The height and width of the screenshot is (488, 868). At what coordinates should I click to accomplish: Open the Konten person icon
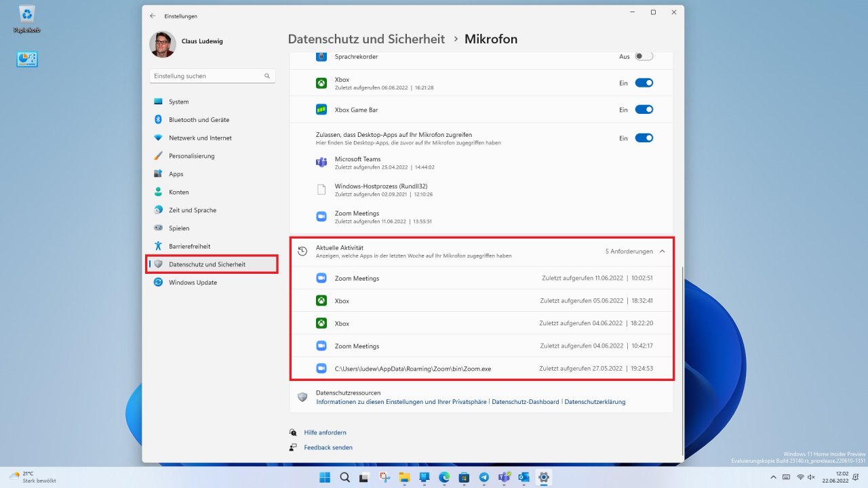(158, 192)
